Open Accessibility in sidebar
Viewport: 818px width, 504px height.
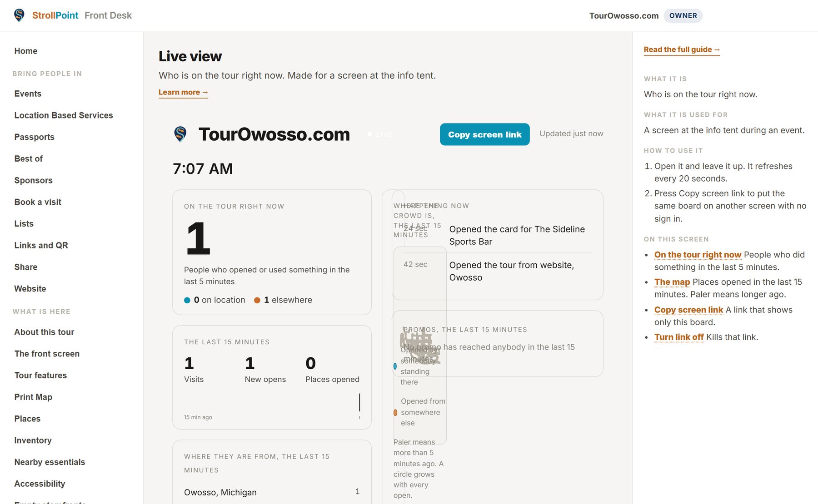point(40,484)
